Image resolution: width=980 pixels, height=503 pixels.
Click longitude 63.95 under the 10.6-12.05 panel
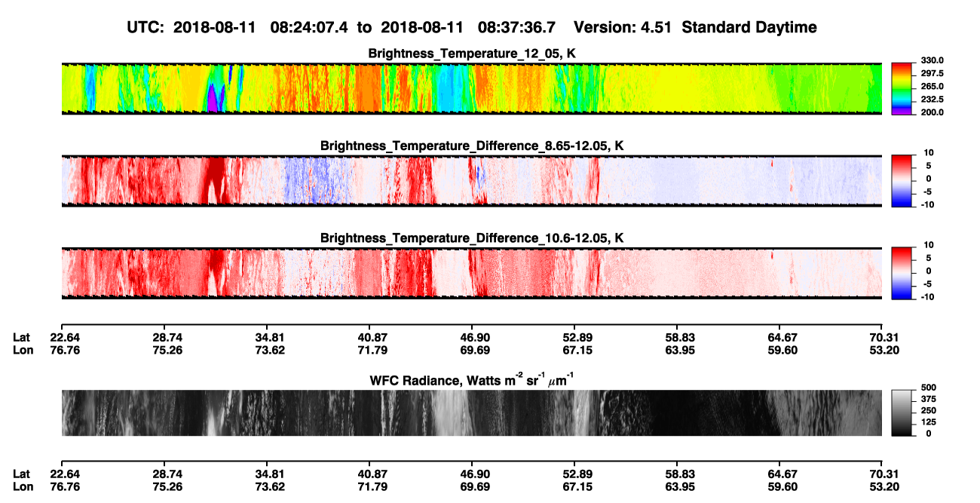[x=680, y=349]
